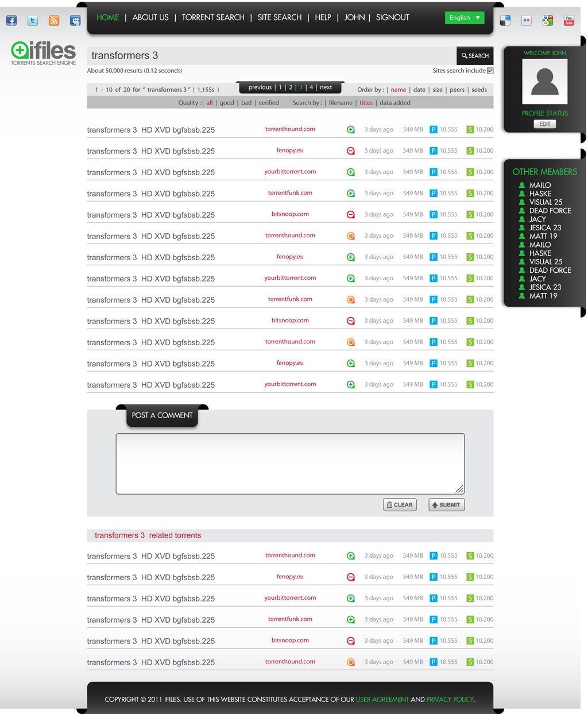This screenshot has height=714, width=588.
Task: Click green S seeds icon in first result row
Action: click(x=470, y=130)
